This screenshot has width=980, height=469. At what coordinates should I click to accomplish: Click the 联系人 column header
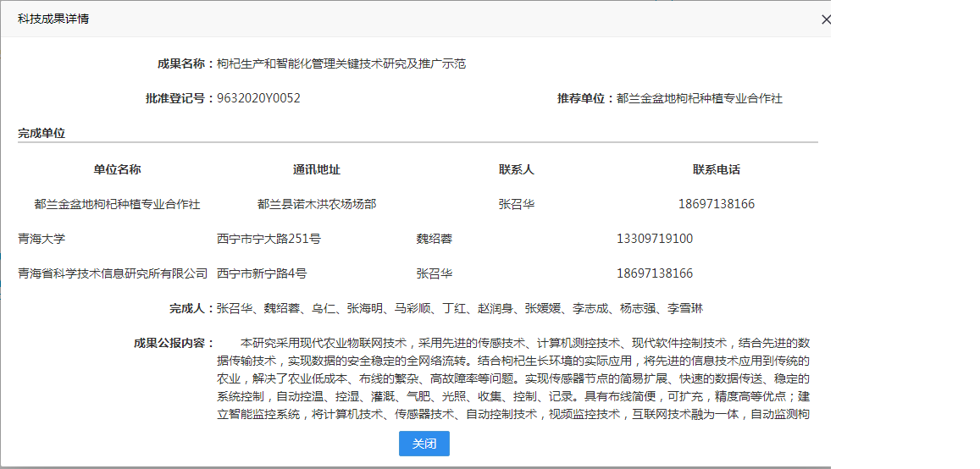517,169
